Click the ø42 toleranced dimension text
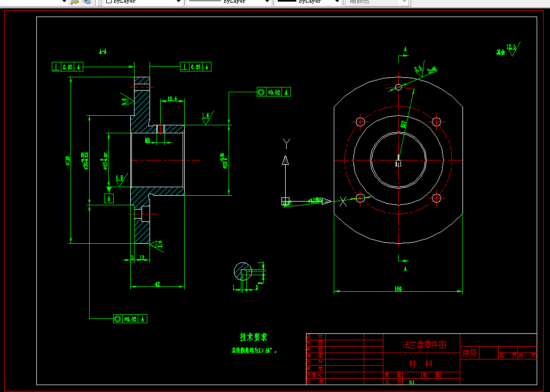The height and width of the screenshot is (392, 550). (x=105, y=161)
